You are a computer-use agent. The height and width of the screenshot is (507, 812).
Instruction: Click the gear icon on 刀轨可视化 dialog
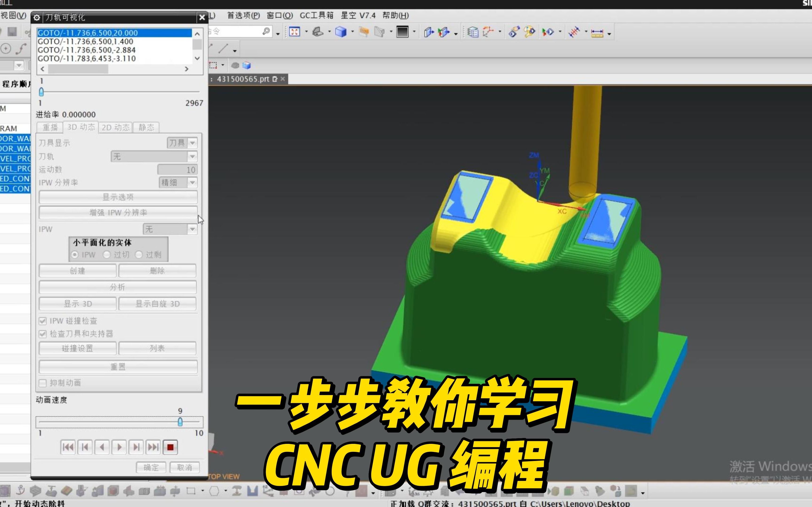point(37,18)
